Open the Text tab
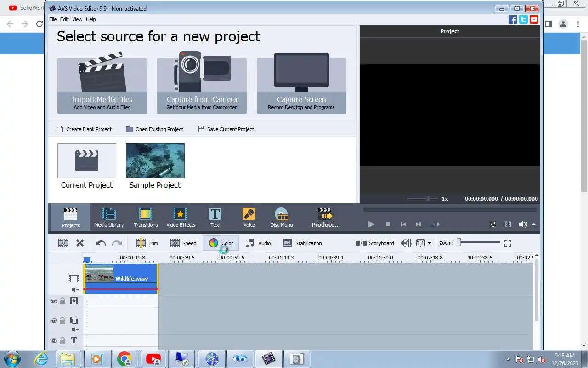Screen dimensions: 588x368 tap(215, 218)
